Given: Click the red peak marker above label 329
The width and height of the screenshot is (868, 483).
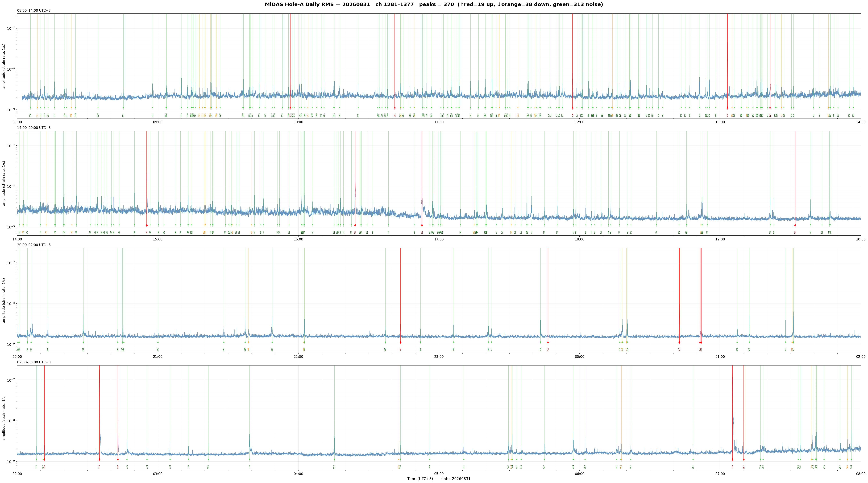Looking at the screenshot, I should pyautogui.click(x=99, y=459).
